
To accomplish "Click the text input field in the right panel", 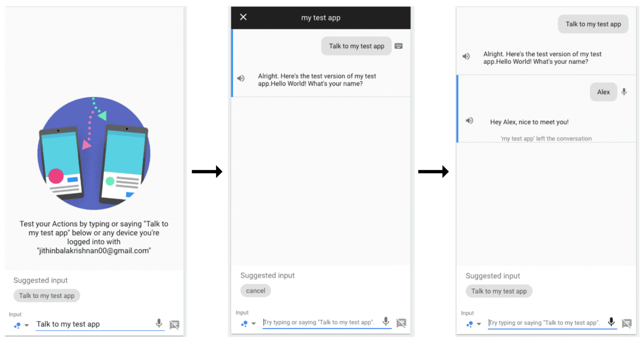I will click(x=553, y=323).
